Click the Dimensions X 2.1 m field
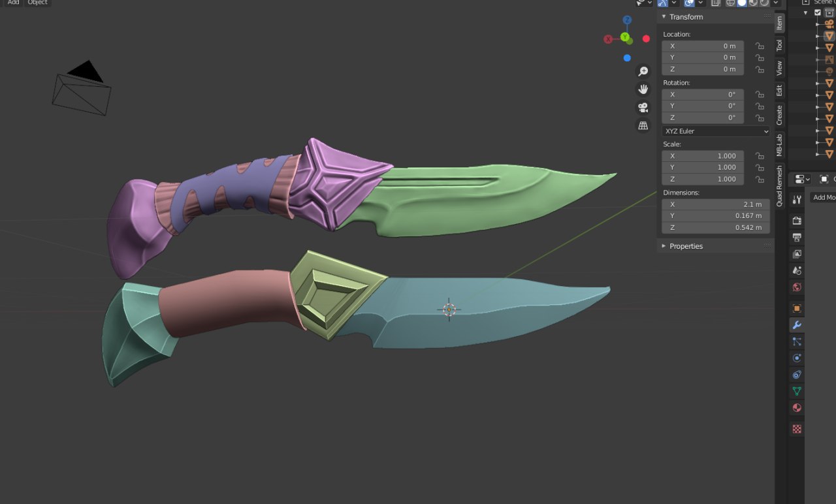Viewport: 836px width, 504px height. pos(716,204)
